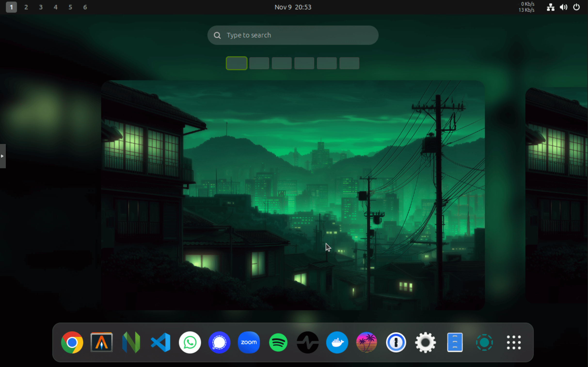
Task: Open the power menu icon
Action: tap(576, 7)
